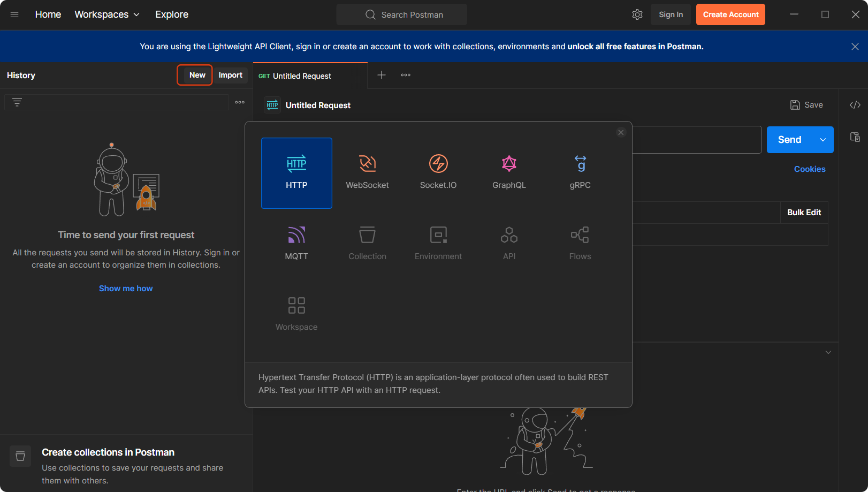Image resolution: width=868 pixels, height=492 pixels.
Task: Click the Flows tile in the New dialog
Action: point(580,244)
